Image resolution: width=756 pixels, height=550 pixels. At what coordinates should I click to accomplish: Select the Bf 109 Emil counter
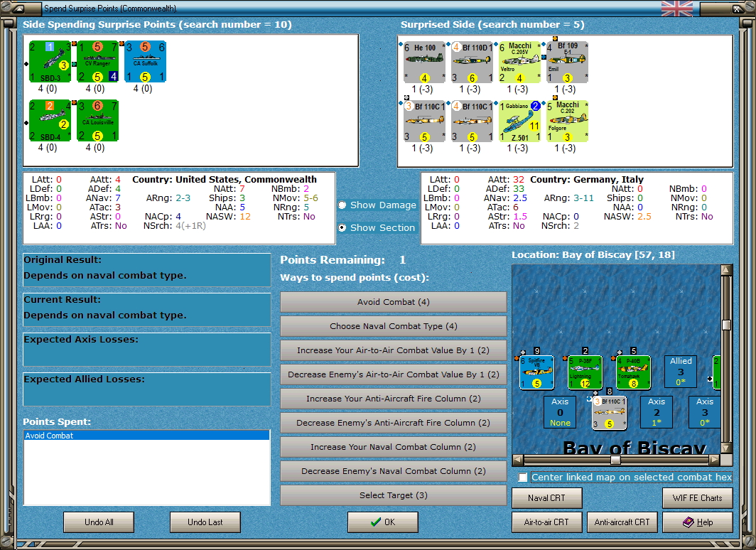coord(568,63)
